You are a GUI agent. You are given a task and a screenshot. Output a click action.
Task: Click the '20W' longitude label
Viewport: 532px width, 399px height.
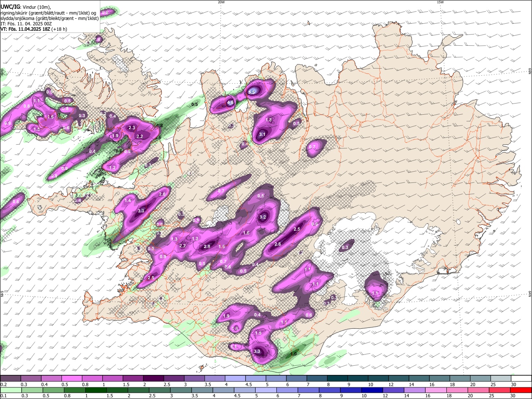(221, 2)
